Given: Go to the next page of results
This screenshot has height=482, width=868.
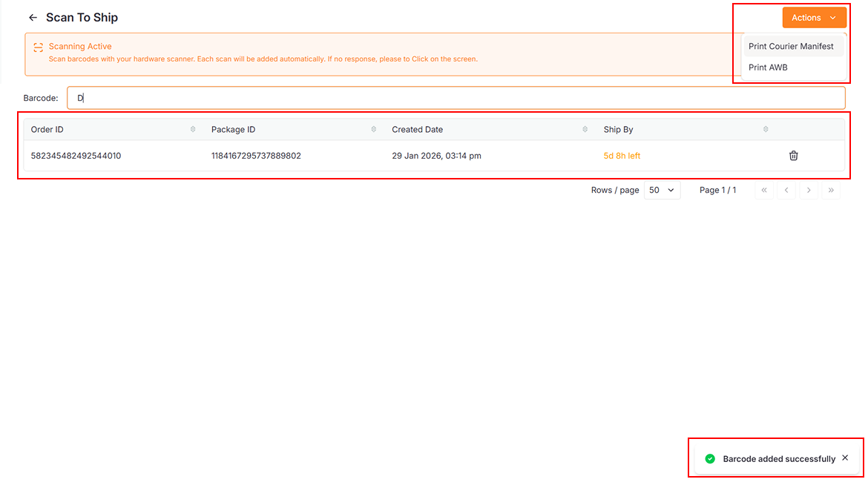Looking at the screenshot, I should (809, 191).
